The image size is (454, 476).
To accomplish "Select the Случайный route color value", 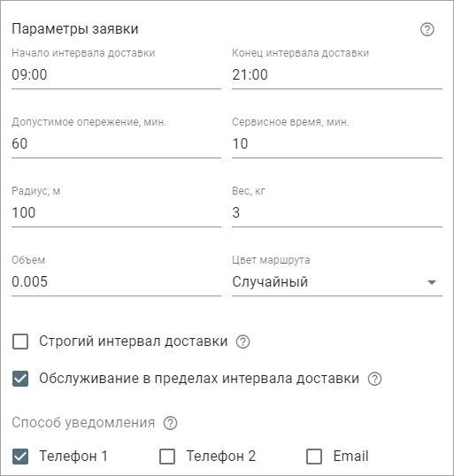I will 270,281.
